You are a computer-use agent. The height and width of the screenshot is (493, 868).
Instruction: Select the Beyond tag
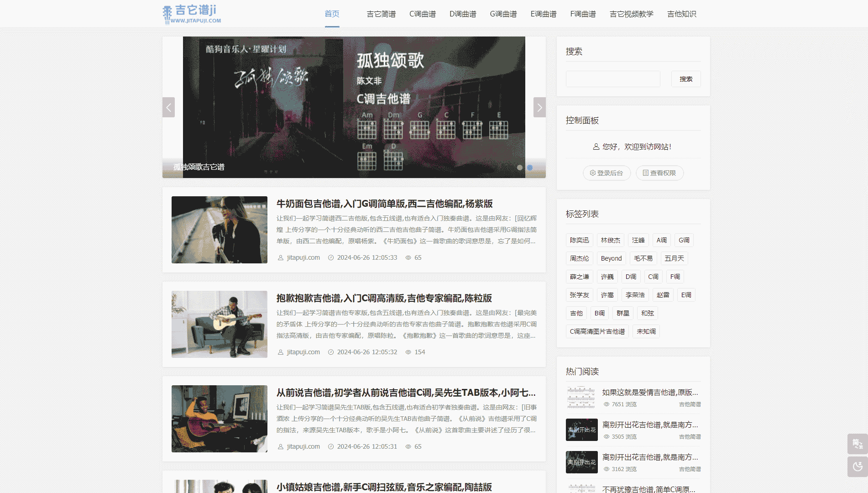click(x=612, y=258)
